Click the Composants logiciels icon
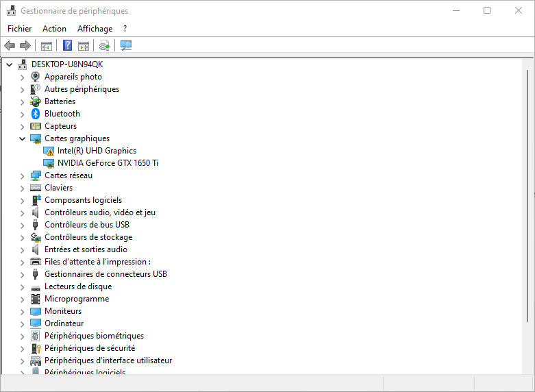The width and height of the screenshot is (535, 392). 36,200
